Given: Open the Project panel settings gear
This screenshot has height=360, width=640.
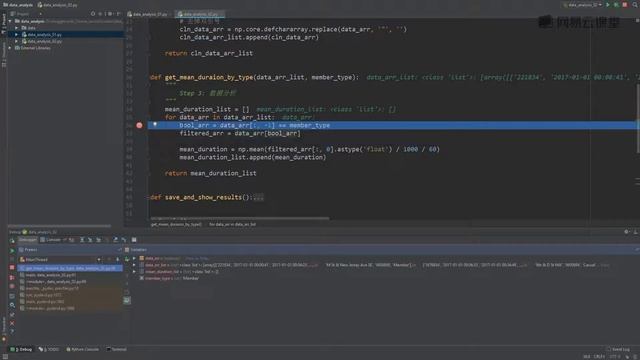Looking at the screenshot, I should click(x=110, y=14).
